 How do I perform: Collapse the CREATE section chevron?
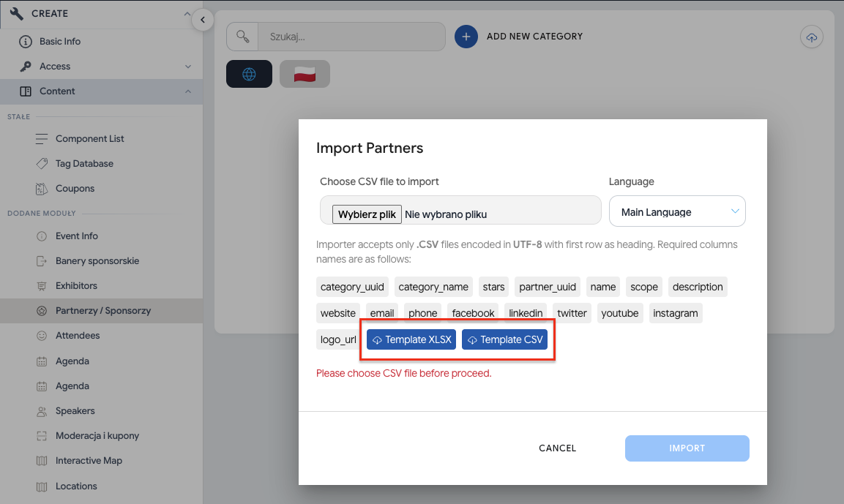pyautogui.click(x=187, y=13)
